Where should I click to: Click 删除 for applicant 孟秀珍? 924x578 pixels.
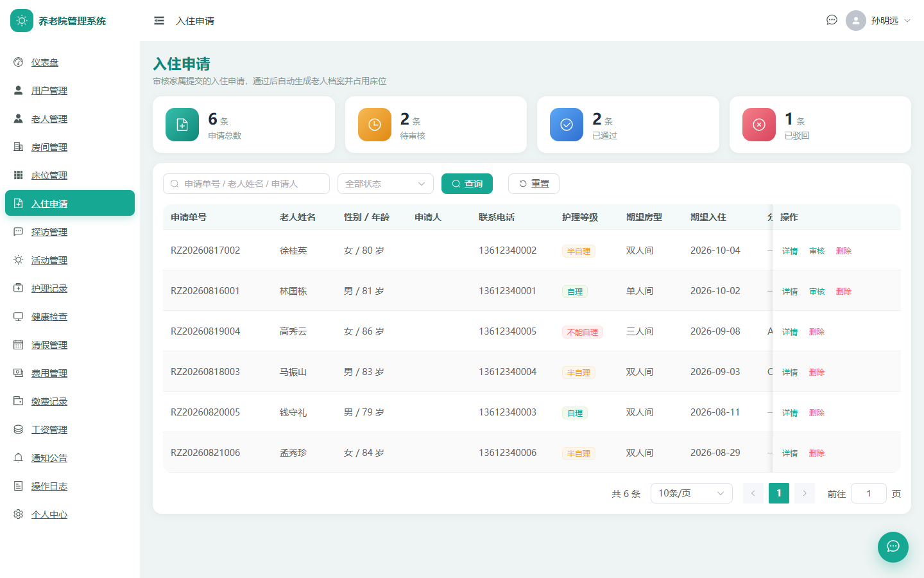pos(817,453)
